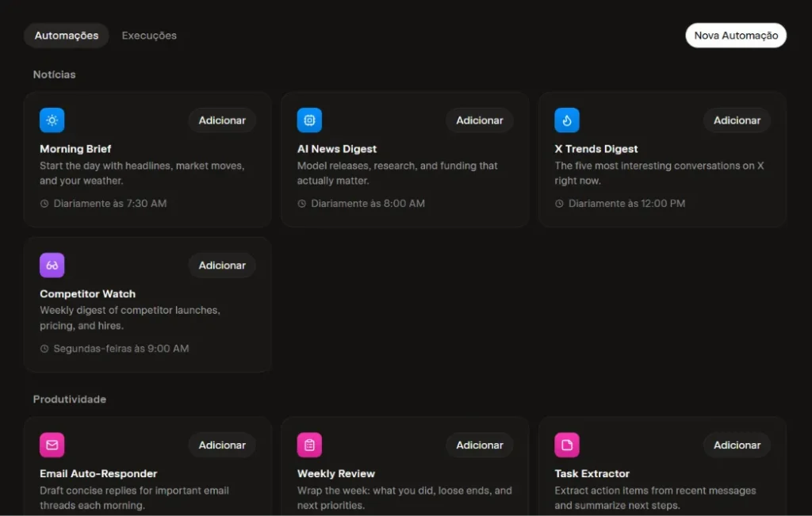Add the Morning Brief automation
The height and width of the screenshot is (516, 812).
click(222, 120)
